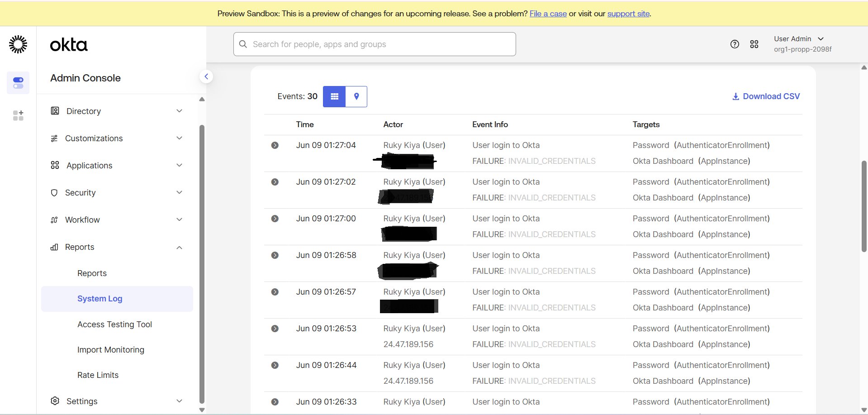Click the Download CSV icon

[735, 96]
